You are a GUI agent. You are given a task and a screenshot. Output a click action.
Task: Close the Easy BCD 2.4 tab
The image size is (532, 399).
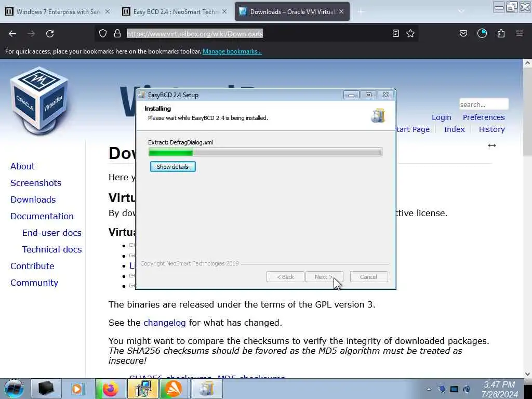224,11
